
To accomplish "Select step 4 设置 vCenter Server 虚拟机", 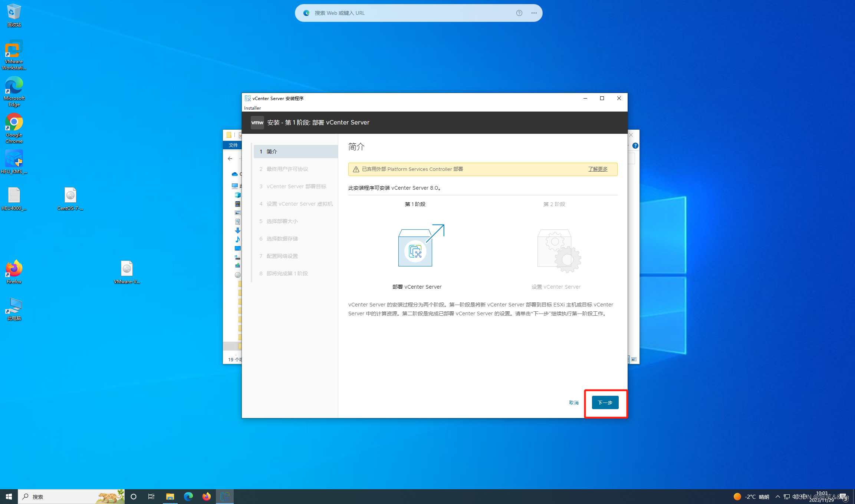I will coord(295,204).
